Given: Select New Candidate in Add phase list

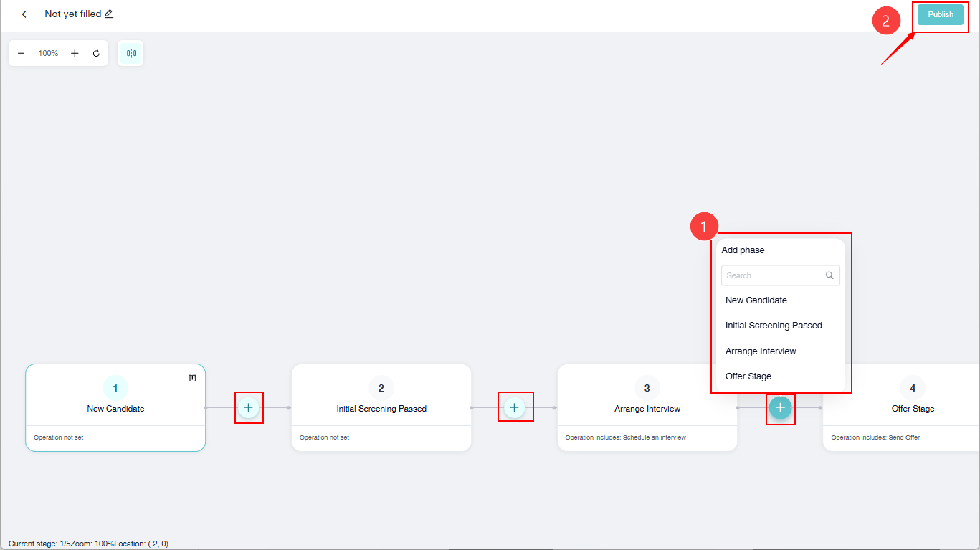Looking at the screenshot, I should click(x=756, y=300).
